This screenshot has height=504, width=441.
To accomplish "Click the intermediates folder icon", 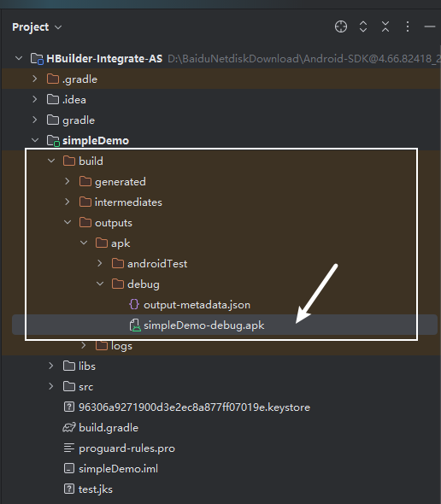I will pos(85,202).
